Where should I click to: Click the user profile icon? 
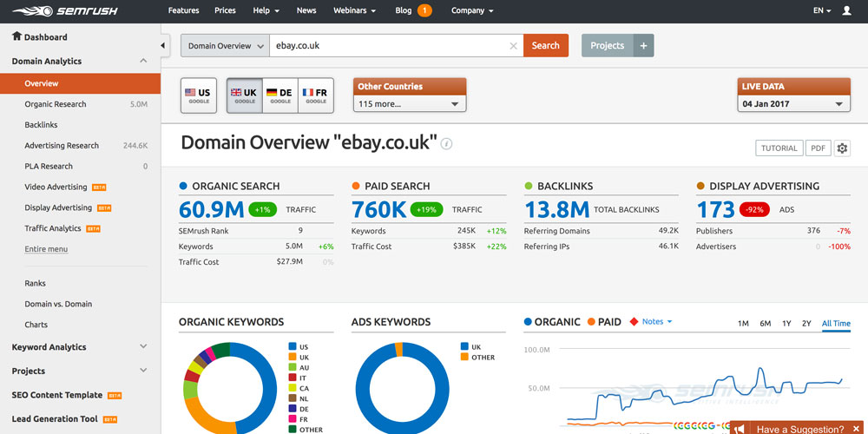850,10
